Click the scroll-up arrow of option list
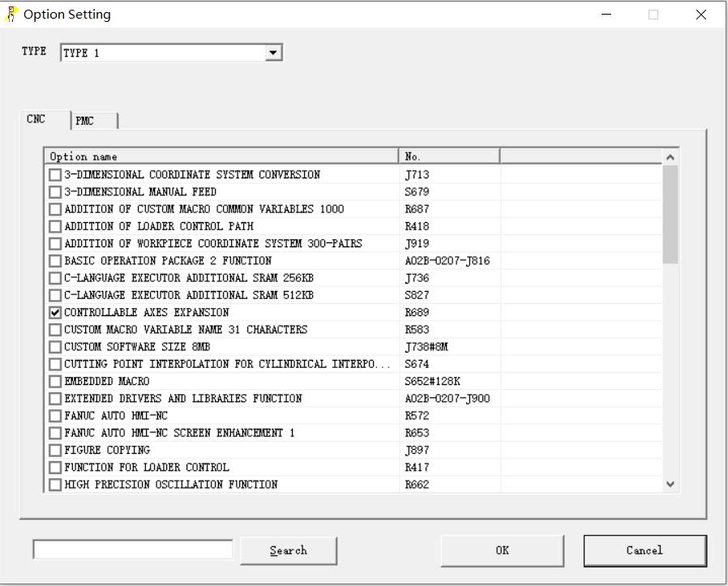The width and height of the screenshot is (728, 586). [x=670, y=157]
